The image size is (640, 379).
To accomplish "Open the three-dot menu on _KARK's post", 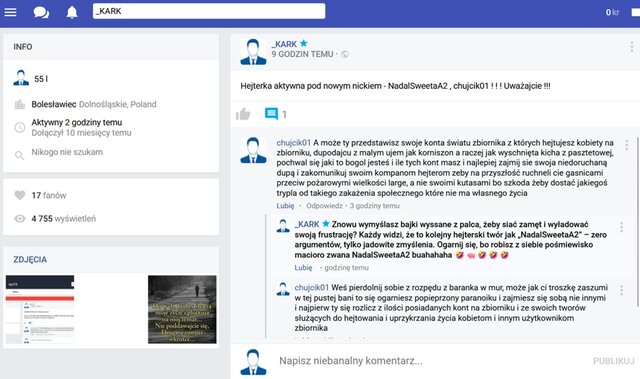I will pos(631,47).
